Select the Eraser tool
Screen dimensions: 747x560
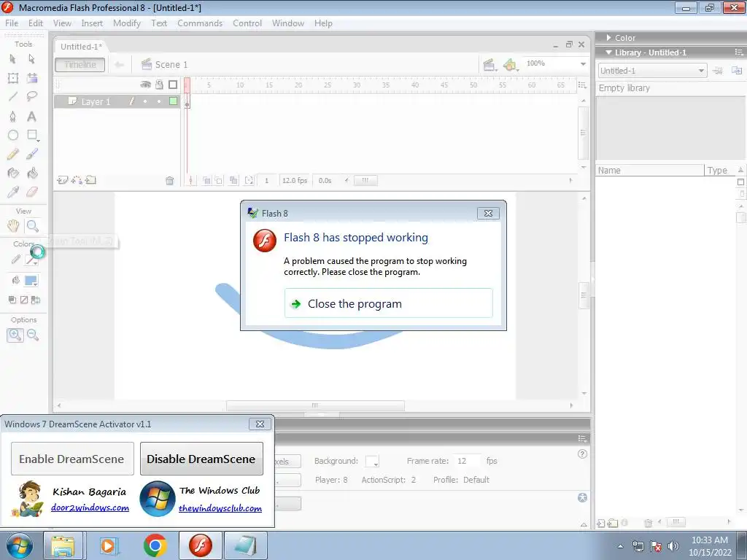32,192
